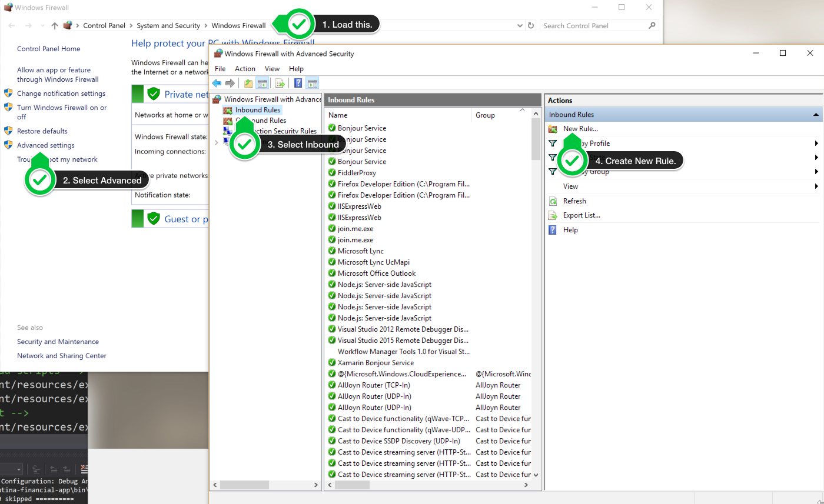
Task: Click the Up arrow in Control Panel navigation
Action: coord(55,25)
